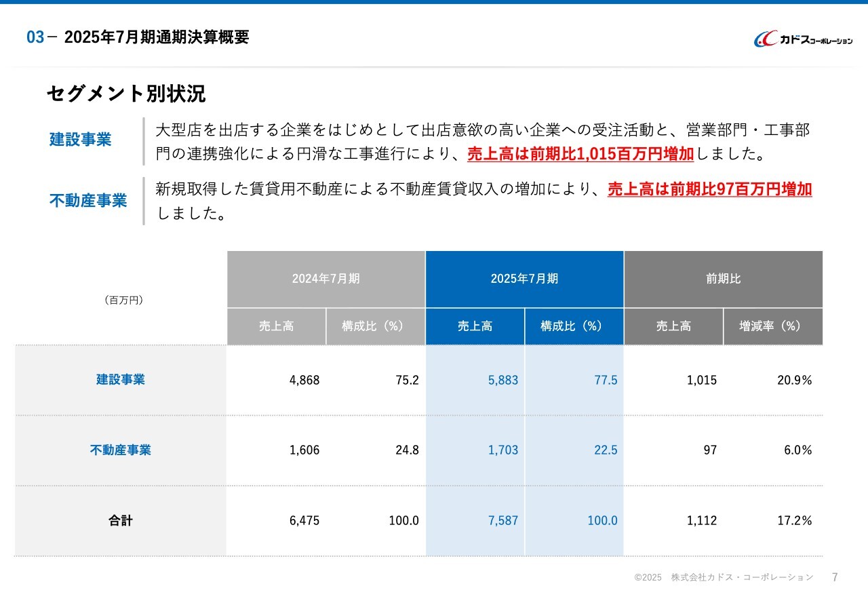The height and width of the screenshot is (601, 868).
Task: Click the value '6,475'
Action: tap(304, 521)
